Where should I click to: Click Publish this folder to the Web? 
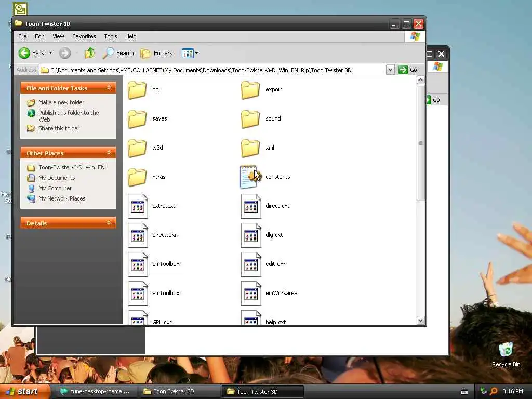(x=69, y=116)
